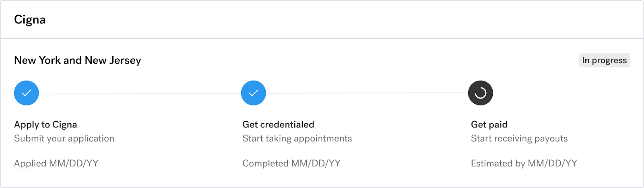Click the Estimated by MM/DD/YY date text
The width and height of the screenshot is (644, 188).
(524, 163)
